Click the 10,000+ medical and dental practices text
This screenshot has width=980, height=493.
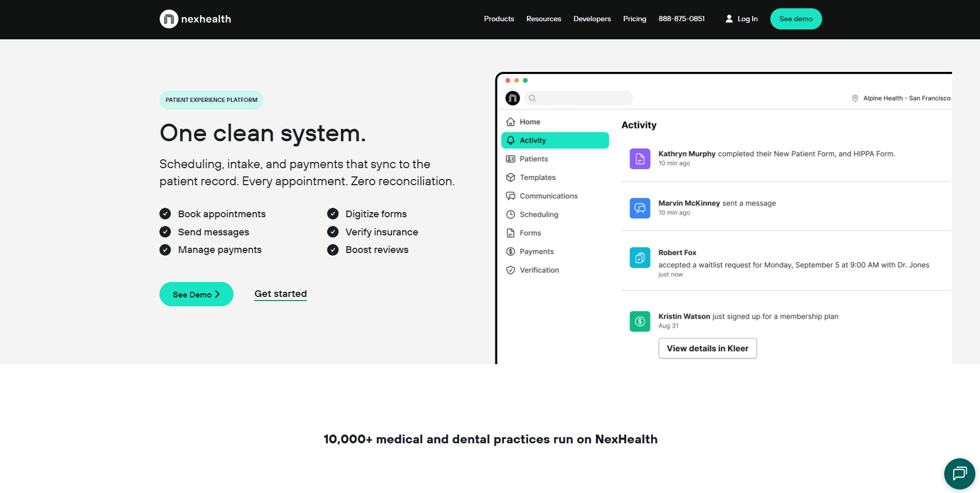(x=490, y=439)
